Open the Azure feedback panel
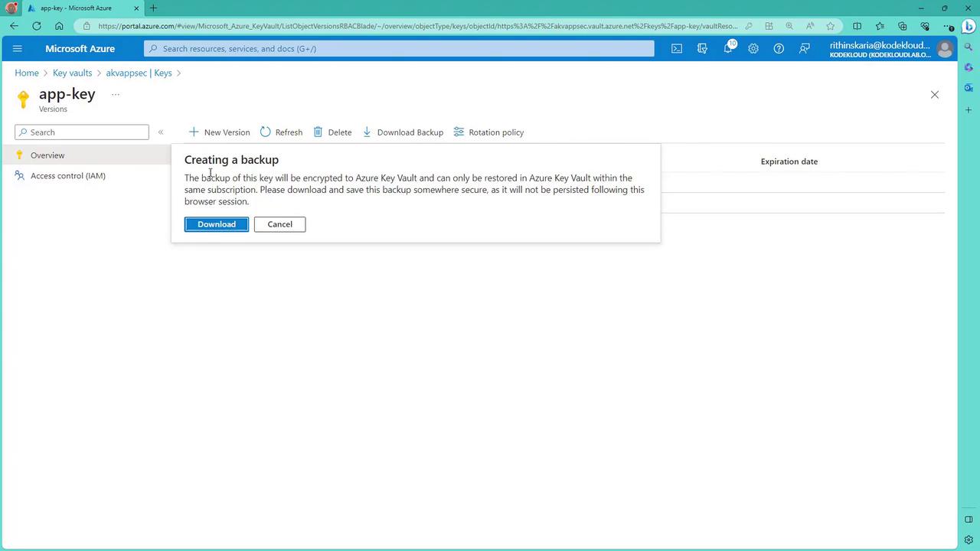 pos(805,49)
